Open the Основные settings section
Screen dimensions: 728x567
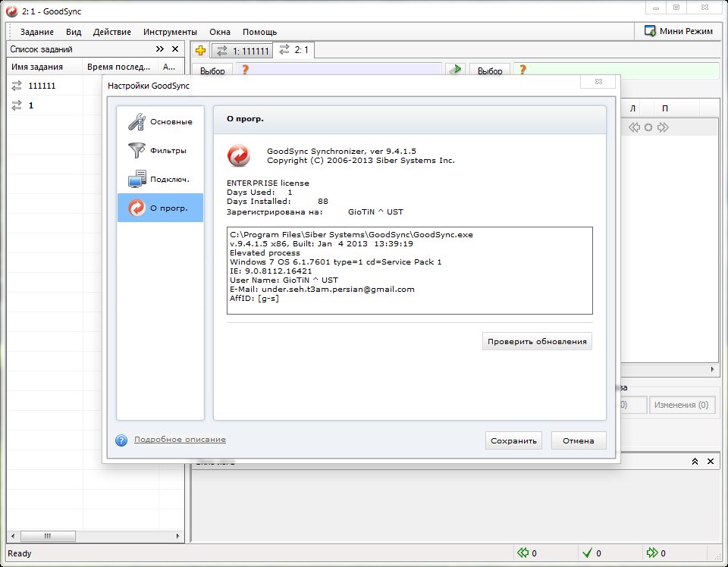coord(160,121)
